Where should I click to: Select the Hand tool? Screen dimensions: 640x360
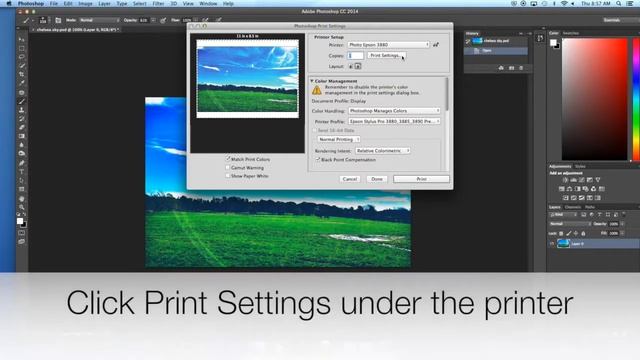coord(22,199)
